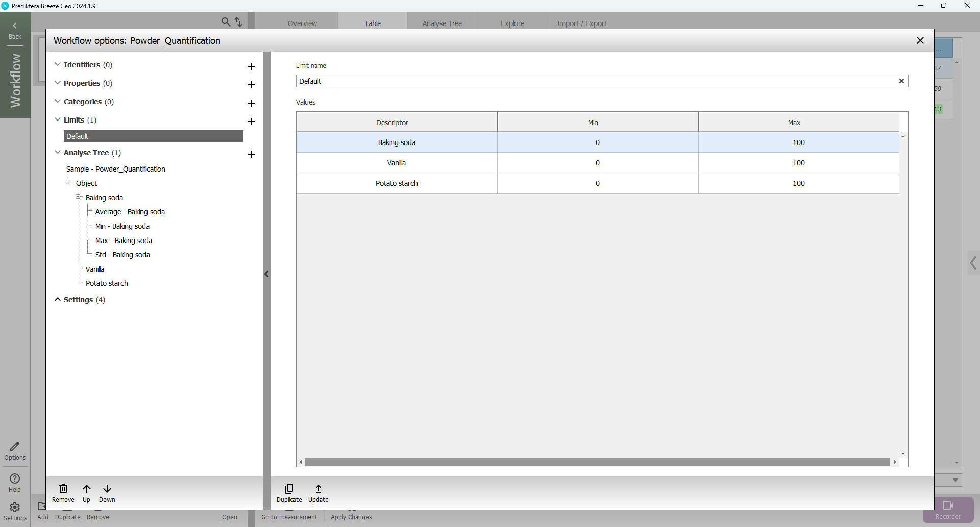The image size is (980, 527).
Task: Collapse the Identifiers section
Action: (58, 65)
